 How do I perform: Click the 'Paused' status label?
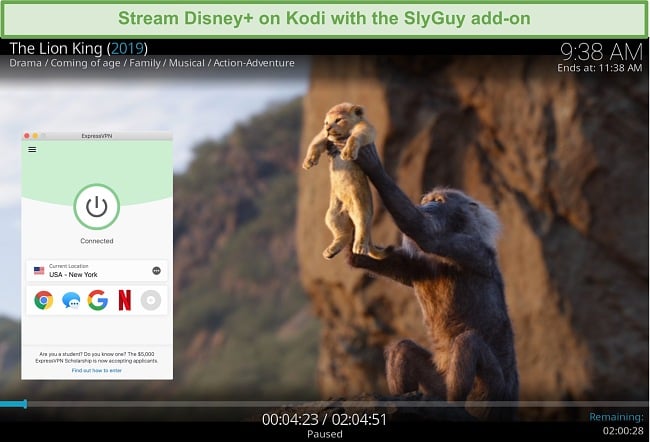coord(325,434)
